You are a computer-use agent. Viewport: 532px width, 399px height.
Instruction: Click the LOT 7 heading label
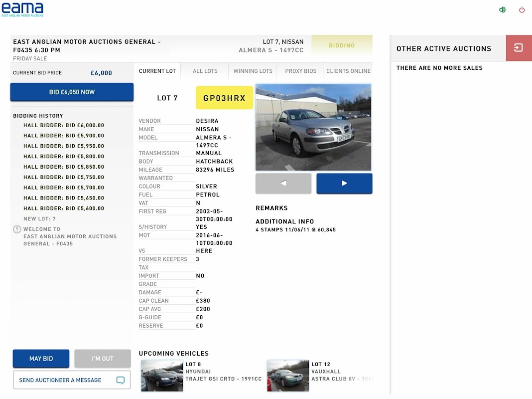pos(167,98)
